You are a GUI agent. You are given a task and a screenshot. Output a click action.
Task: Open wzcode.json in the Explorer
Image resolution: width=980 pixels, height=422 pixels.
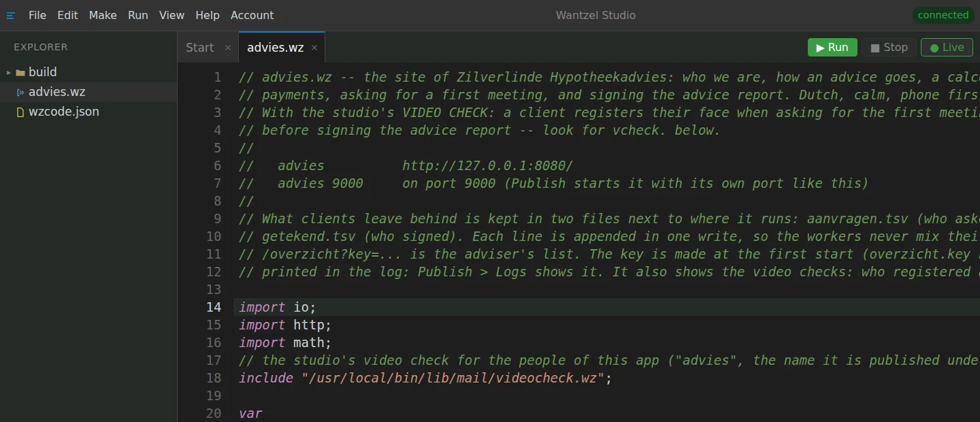[88, 112]
